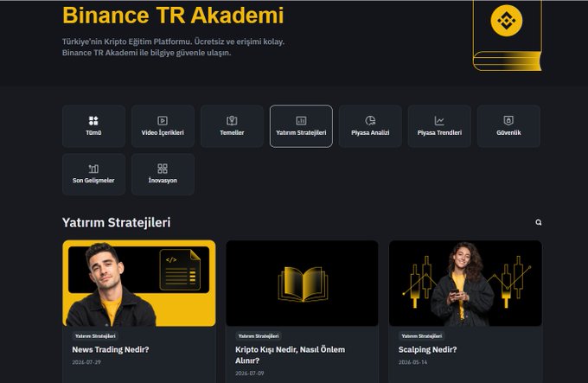Click the Yatırım Stratejileri chart icon
The image size is (588, 383).
pos(301,121)
